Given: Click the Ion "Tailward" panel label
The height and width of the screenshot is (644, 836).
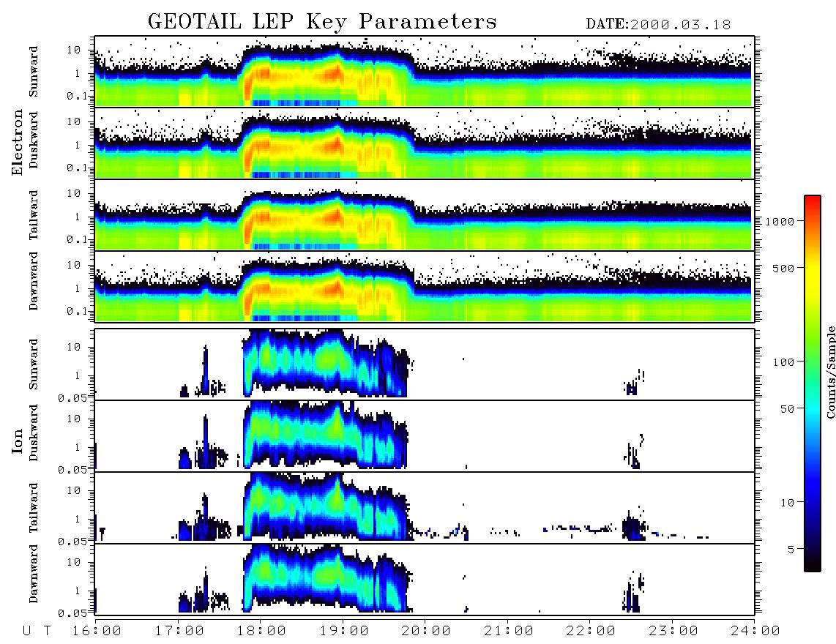Looking at the screenshot, I should (x=34, y=508).
